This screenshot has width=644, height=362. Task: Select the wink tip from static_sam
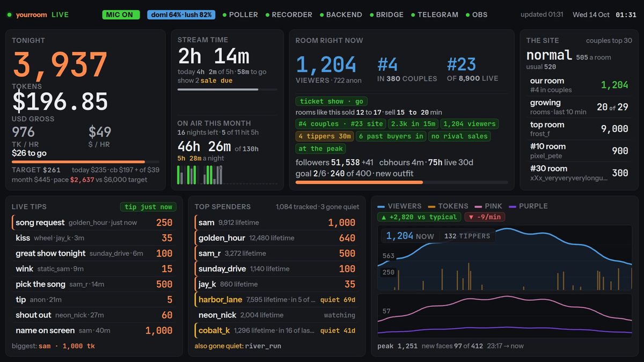tap(93, 269)
